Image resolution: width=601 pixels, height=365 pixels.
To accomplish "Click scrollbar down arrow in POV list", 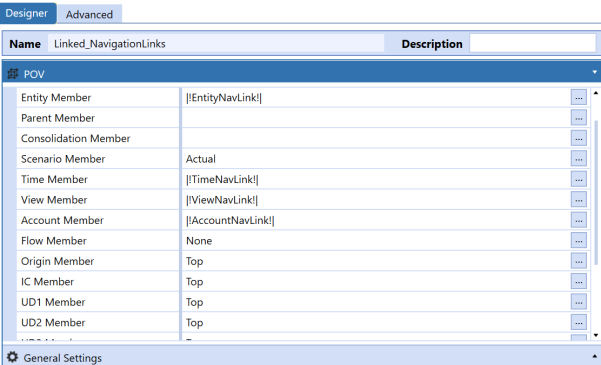I will click(596, 335).
